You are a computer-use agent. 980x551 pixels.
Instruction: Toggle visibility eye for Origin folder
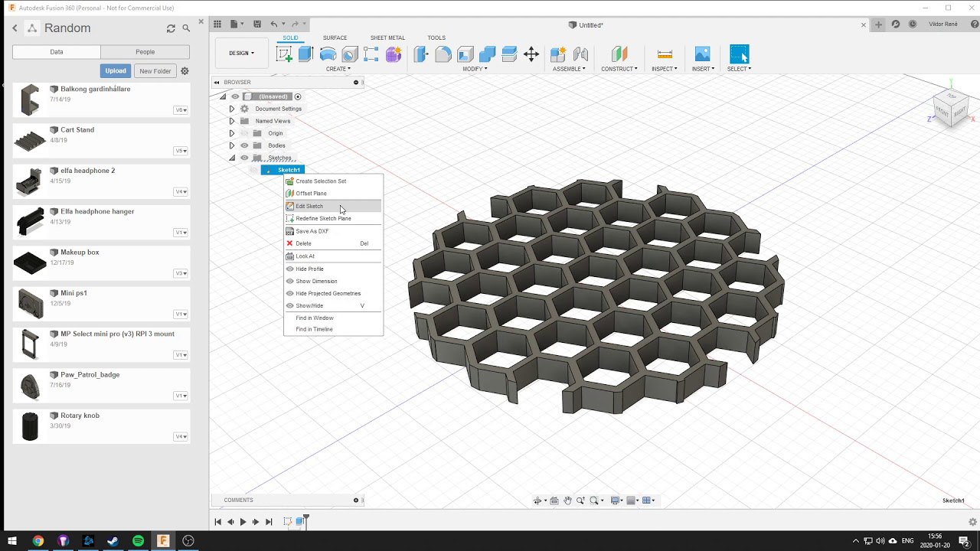click(245, 133)
